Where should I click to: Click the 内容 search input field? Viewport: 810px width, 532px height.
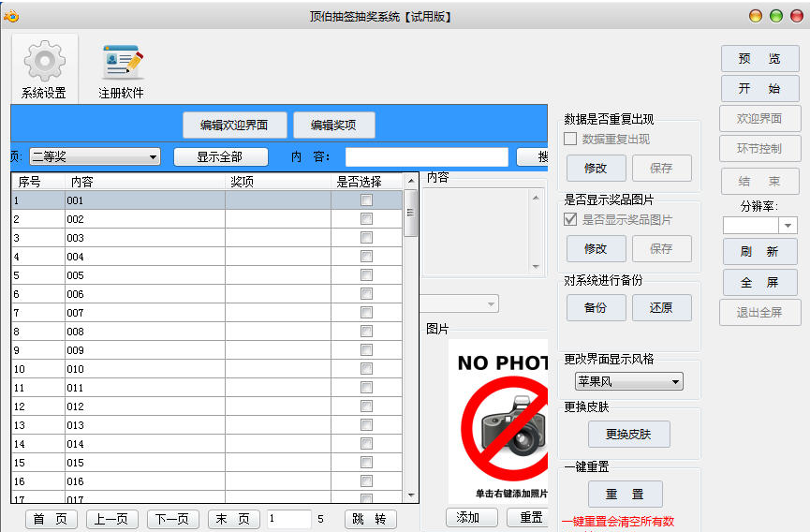coord(427,157)
